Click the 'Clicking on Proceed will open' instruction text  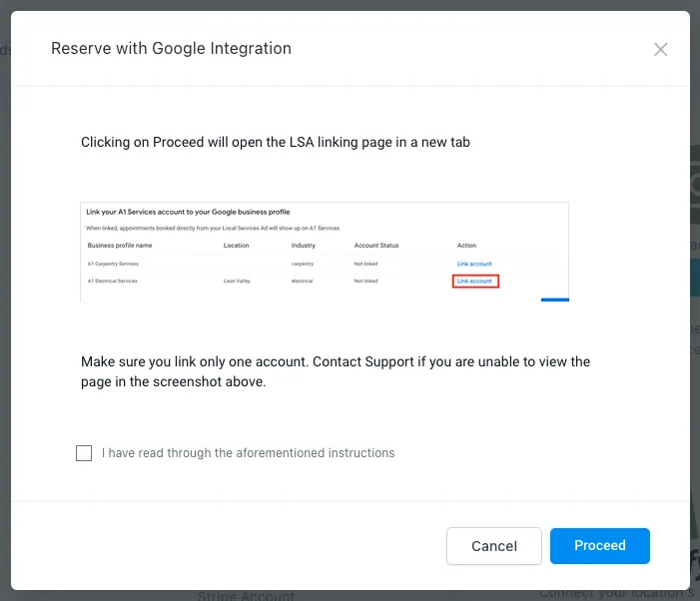[x=275, y=142]
